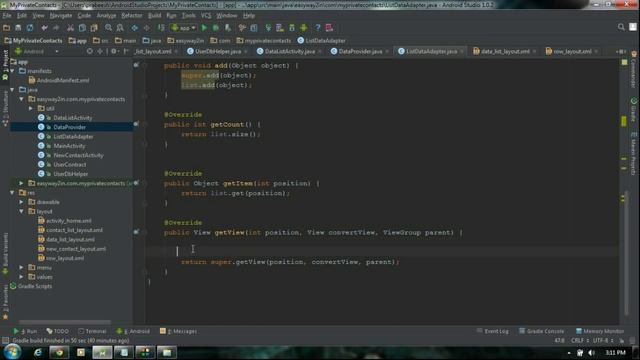The image size is (640, 360).
Task: Open the Event Log
Action: [x=493, y=331]
